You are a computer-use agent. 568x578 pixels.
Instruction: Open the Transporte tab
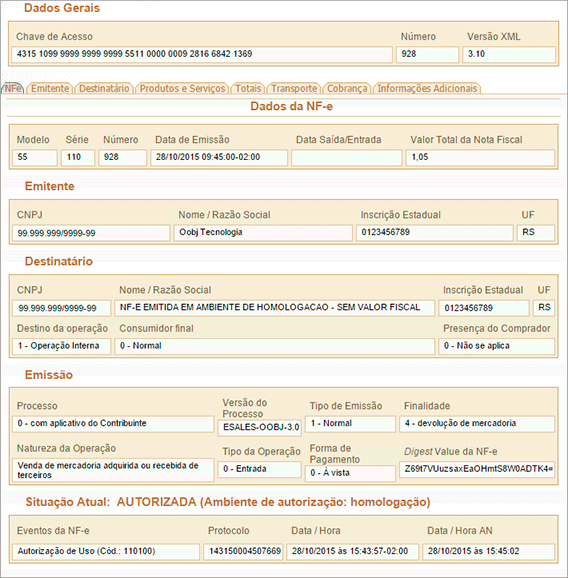294,88
